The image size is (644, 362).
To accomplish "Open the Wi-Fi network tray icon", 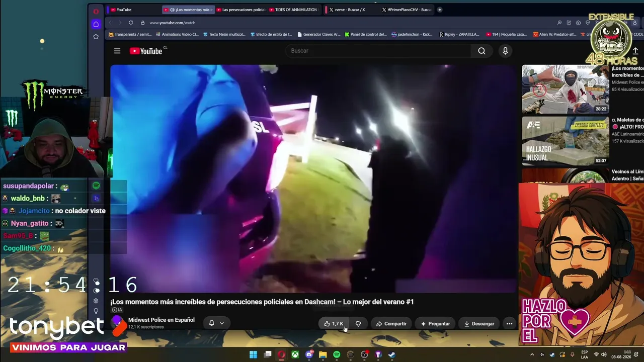I will click(596, 354).
